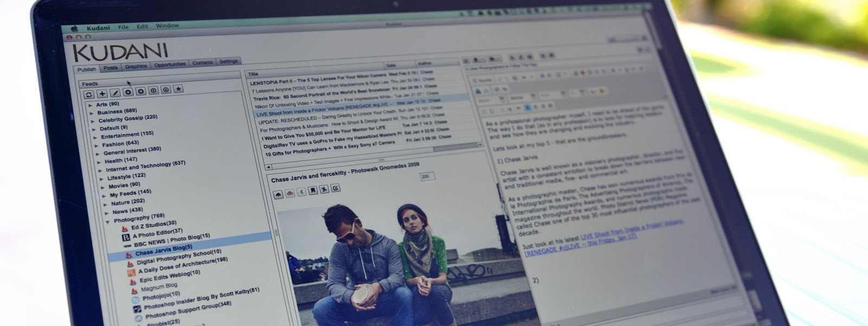Click the field showing 200
This screenshot has width=868, height=326.
(x=427, y=177)
